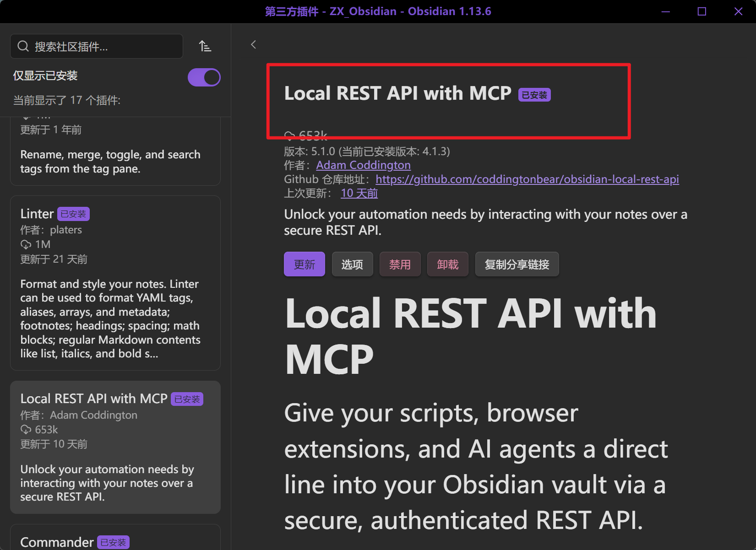Click the 复制分享链接 button
The height and width of the screenshot is (550, 756).
click(517, 264)
